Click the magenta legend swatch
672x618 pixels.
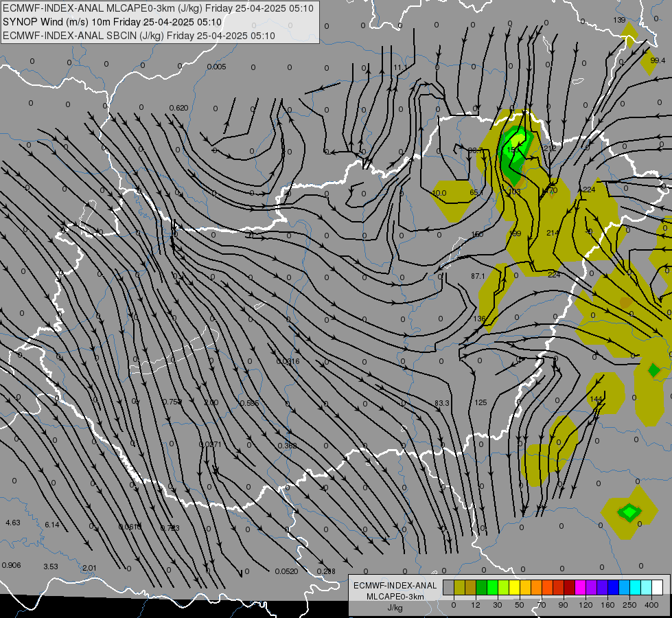pos(581,587)
